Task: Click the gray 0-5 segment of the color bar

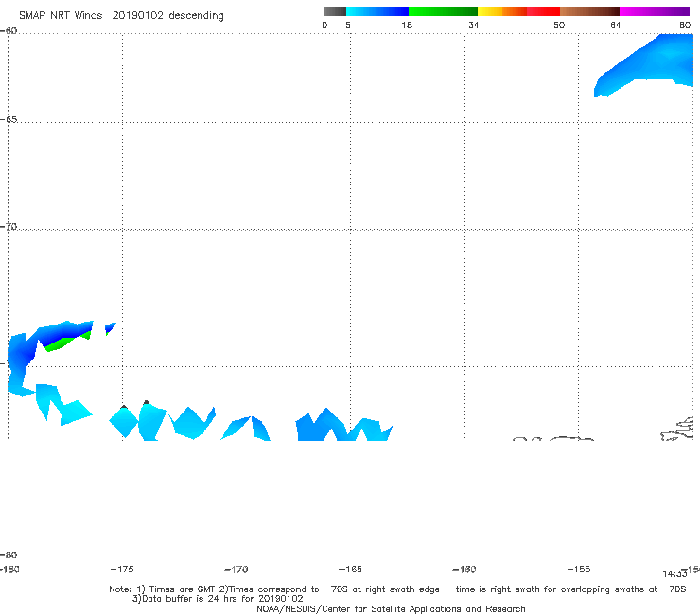Action: [334, 11]
